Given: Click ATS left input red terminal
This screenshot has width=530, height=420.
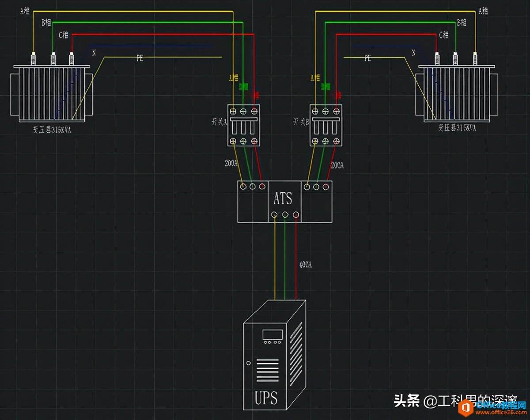Looking at the screenshot, I should pos(262,187).
